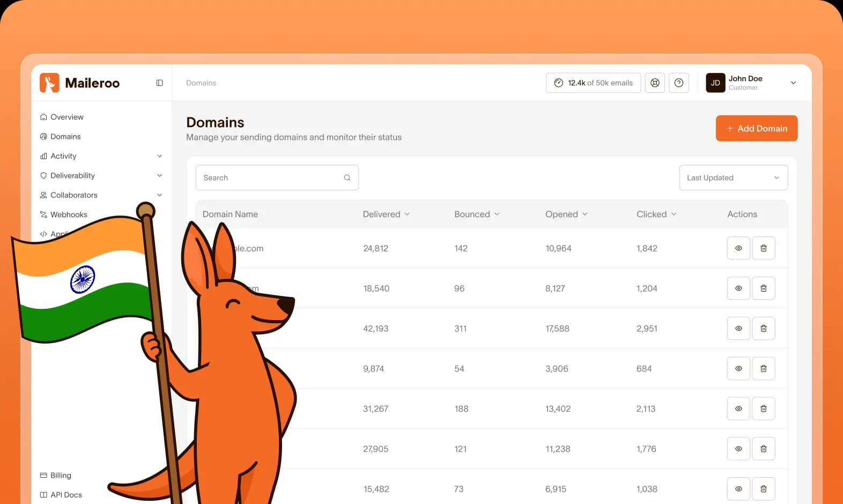Click the Domain Name column header
Viewport: 843px width, 504px height.
[230, 214]
